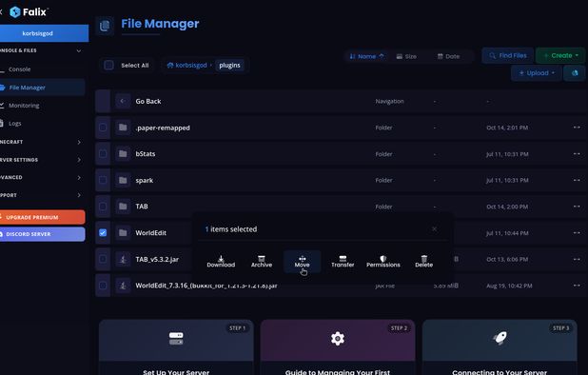Open the spark folder name
588x375 pixels.
[x=145, y=181]
